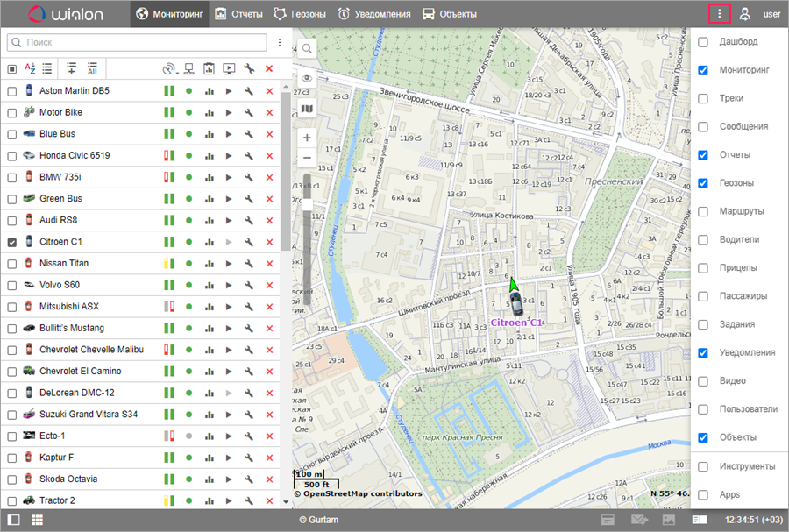Enable Apps checkbox
Screen dimensions: 789x532
pos(703,495)
